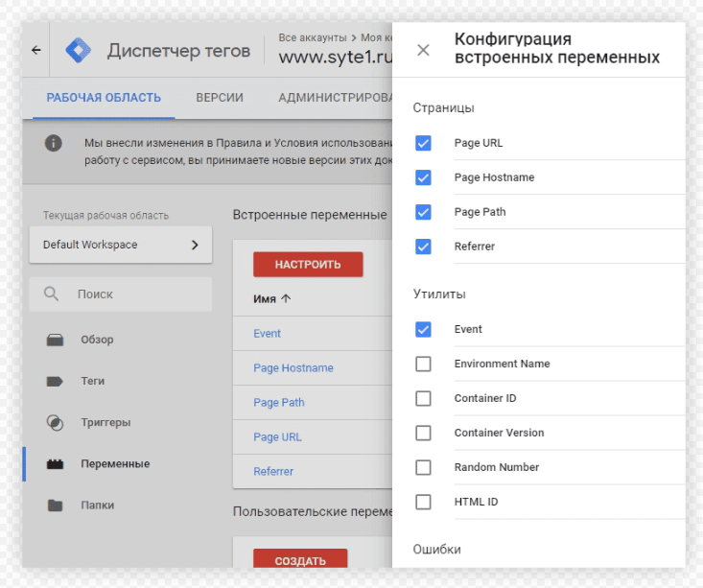
Task: Open the Page Path variable link
Action: click(x=279, y=403)
